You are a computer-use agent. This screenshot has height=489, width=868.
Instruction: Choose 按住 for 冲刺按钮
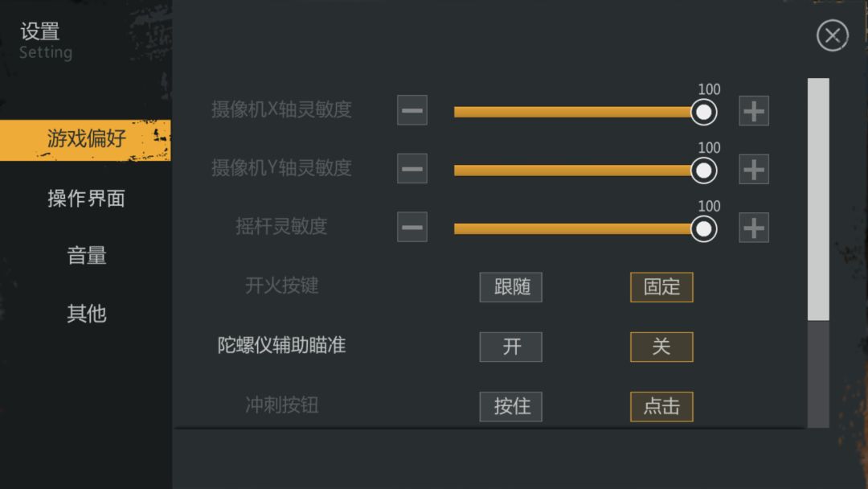coord(511,406)
